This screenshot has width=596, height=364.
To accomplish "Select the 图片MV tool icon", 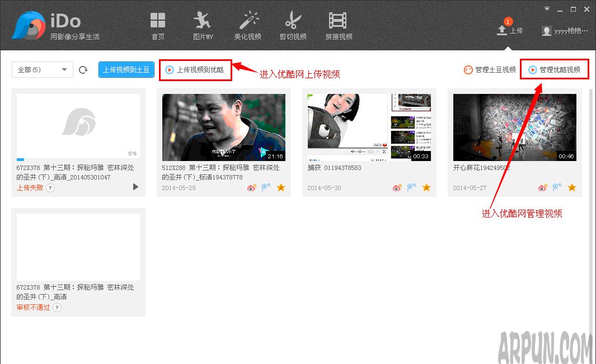I will click(203, 25).
